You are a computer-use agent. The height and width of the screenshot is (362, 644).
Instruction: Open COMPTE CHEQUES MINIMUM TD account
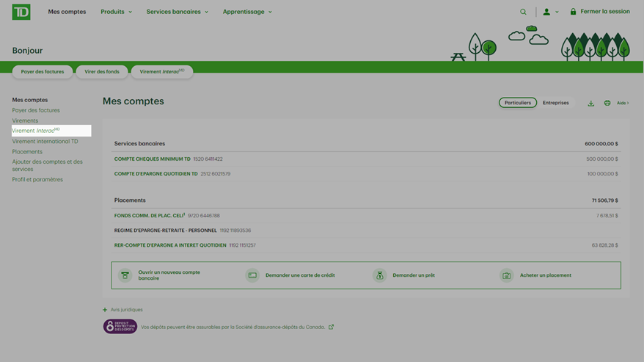[153, 159]
